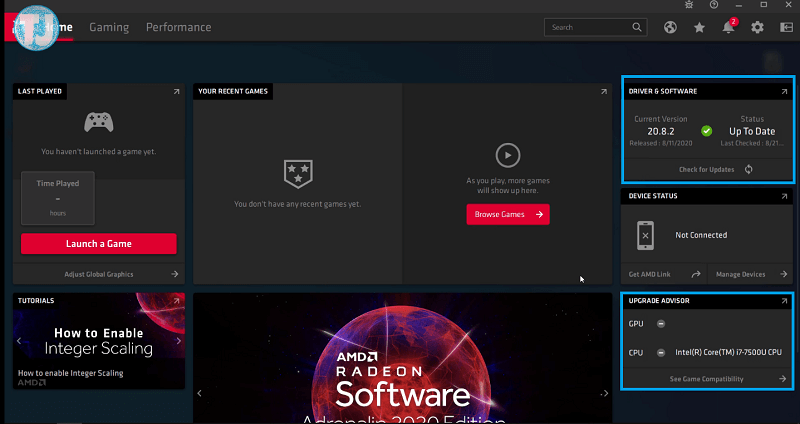Click the phone Not Connected icon
Image resolution: width=800 pixels, height=424 pixels.
click(645, 236)
